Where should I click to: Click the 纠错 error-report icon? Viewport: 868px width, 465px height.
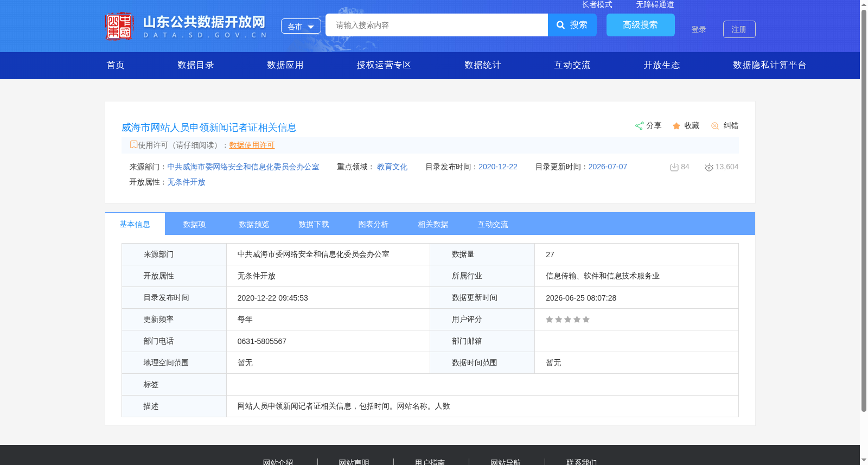(x=715, y=126)
